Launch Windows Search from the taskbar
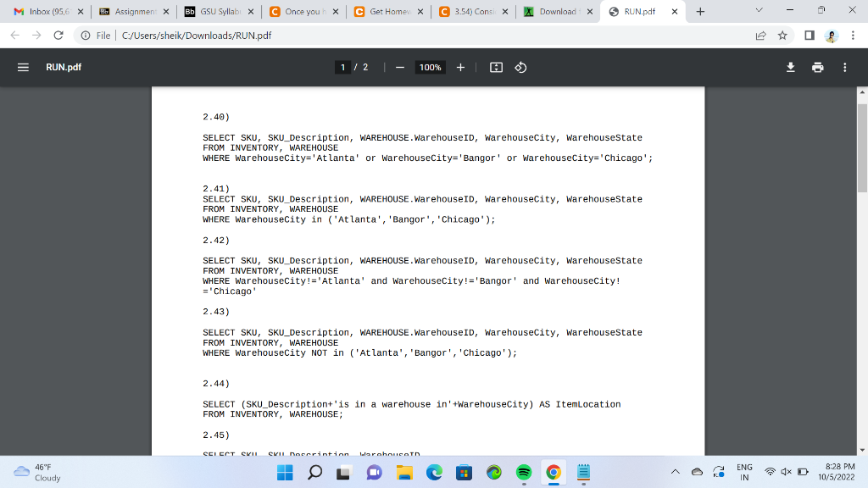This screenshot has width=868, height=488. (x=314, y=472)
